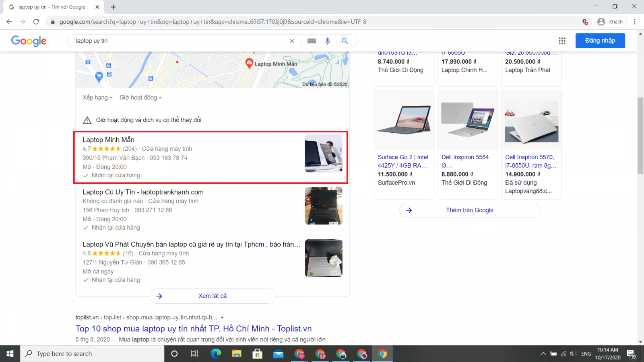Expand the Xếp hạng filter
The width and height of the screenshot is (644, 362).
click(x=97, y=97)
